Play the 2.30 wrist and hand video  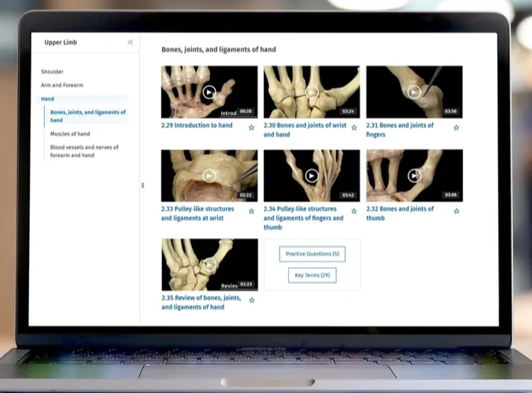coord(312,92)
